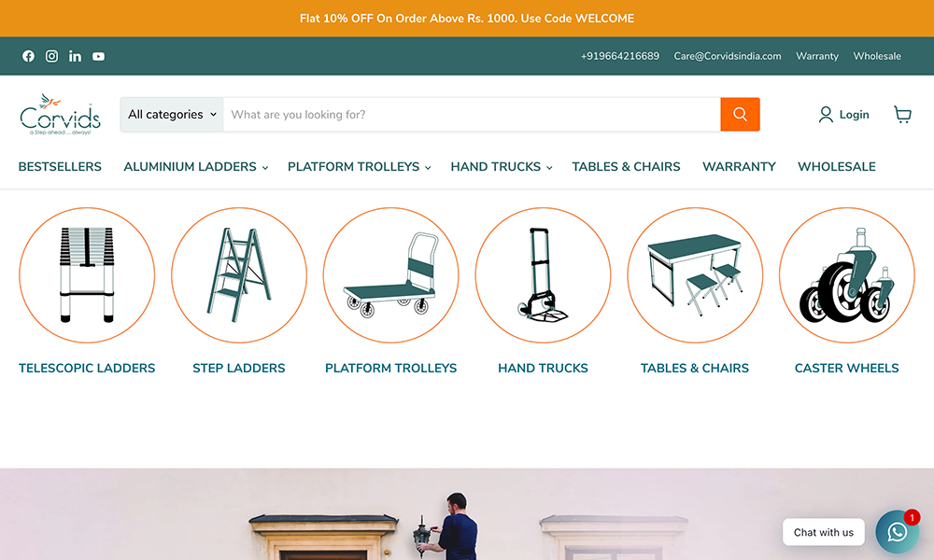Screen dimensions: 934x560
Task: Open Tables & Chairs nav item
Action: pyautogui.click(x=626, y=167)
